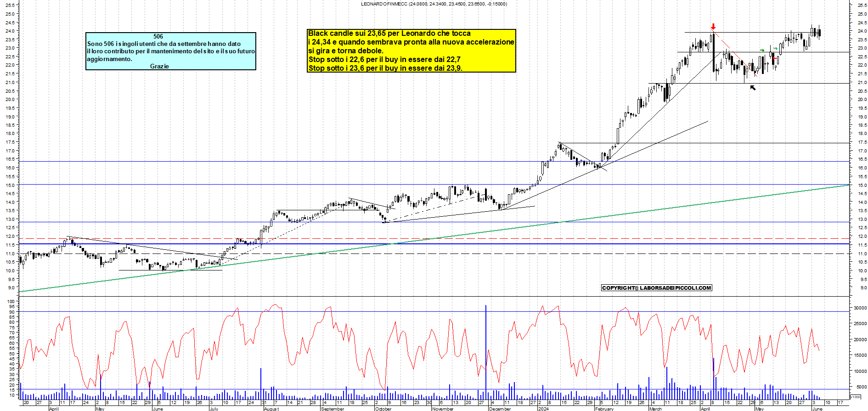The image size is (868, 411).
Task: Click the 'Stop sotto i 22,6' line
Action: [384, 59]
